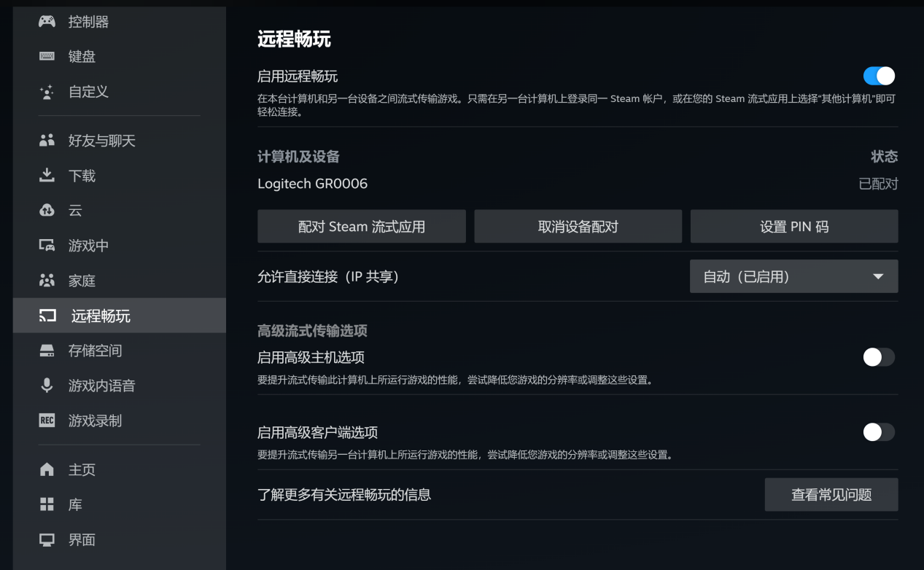The width and height of the screenshot is (924, 570).
Task: Go to the 云 settings page
Action: [x=120, y=211]
